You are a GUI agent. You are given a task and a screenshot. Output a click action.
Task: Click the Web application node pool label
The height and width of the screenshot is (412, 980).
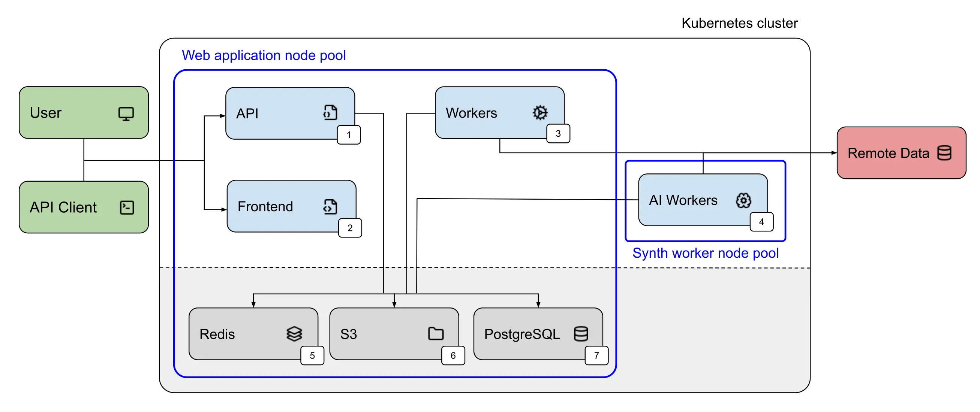coord(264,55)
